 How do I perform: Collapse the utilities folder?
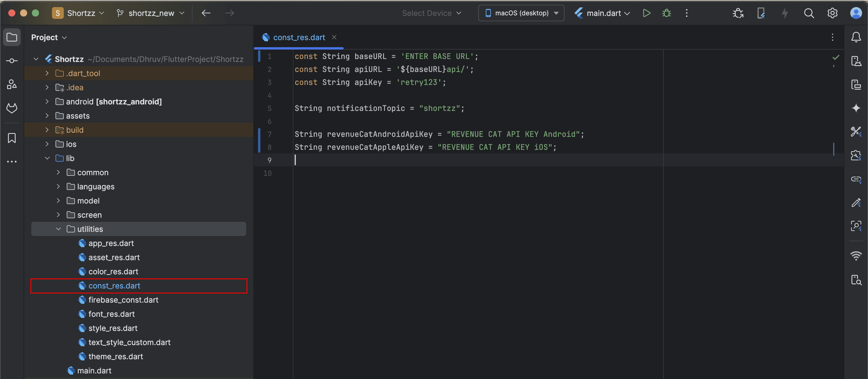point(58,229)
